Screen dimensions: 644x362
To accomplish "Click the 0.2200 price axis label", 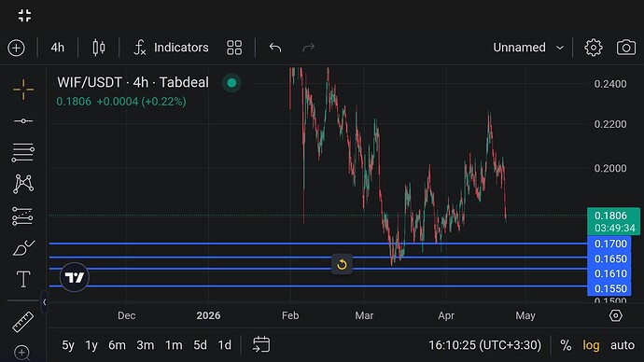I will [x=610, y=124].
